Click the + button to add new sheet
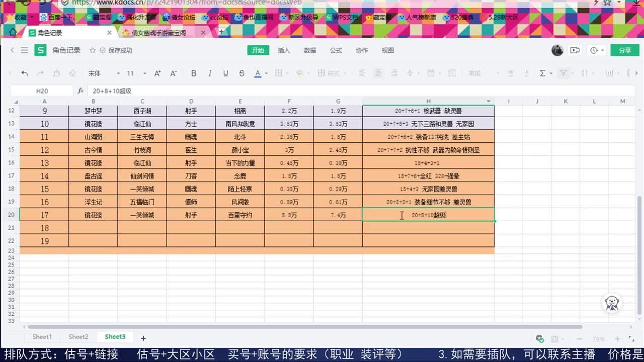This screenshot has width=644, height=362. pos(143,336)
